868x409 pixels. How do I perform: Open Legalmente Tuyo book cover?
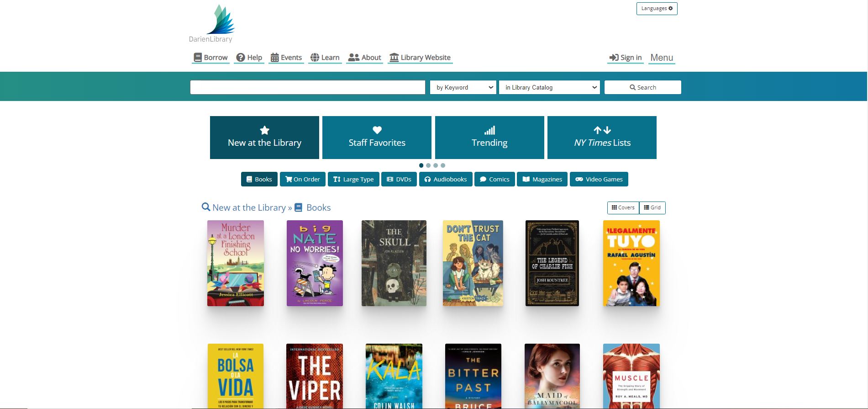[x=631, y=263]
